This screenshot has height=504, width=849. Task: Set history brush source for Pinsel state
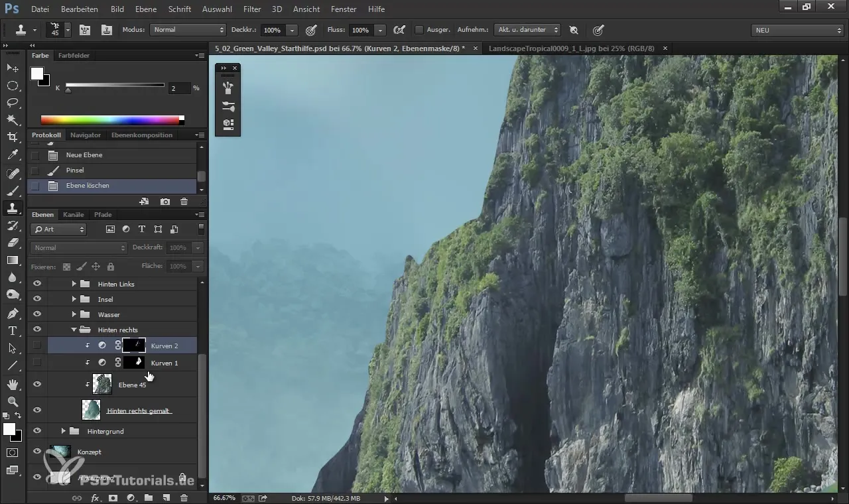tap(35, 170)
